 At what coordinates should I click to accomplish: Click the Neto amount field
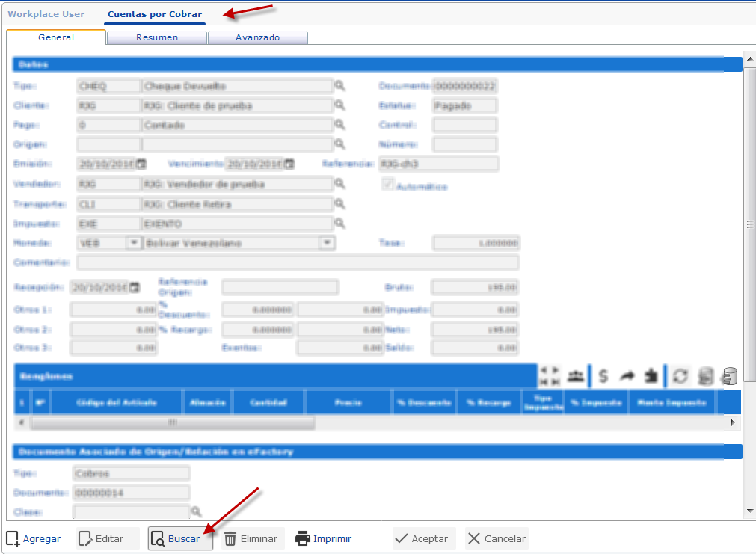coord(475,330)
